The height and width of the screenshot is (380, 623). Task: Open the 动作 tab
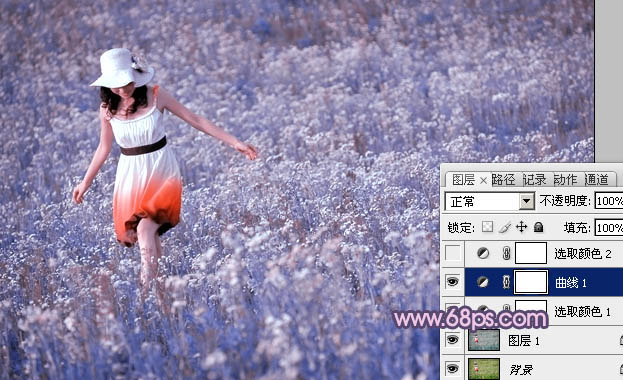click(x=565, y=180)
